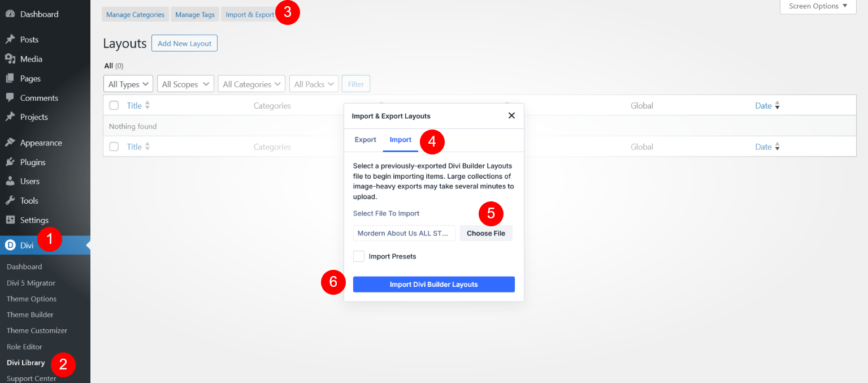Click the Tools menu label
868x383 pixels.
(x=29, y=200)
